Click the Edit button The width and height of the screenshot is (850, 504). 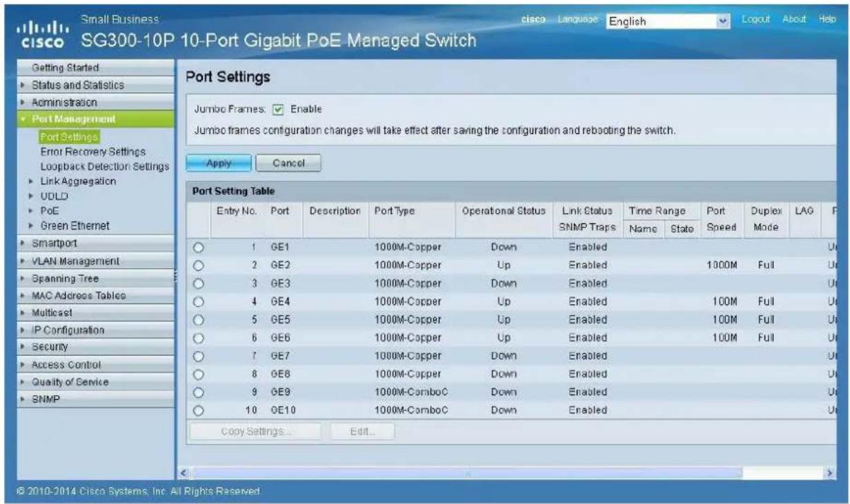[x=362, y=432]
